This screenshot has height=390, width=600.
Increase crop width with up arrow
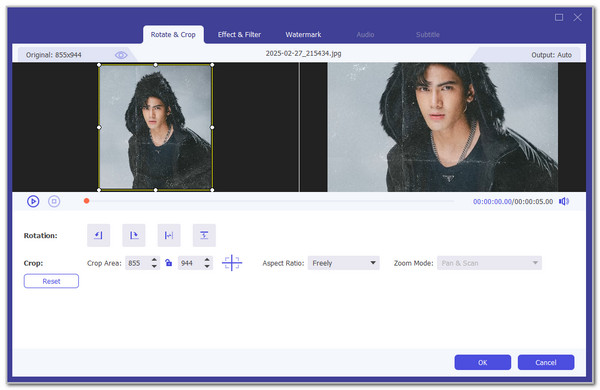point(154,260)
